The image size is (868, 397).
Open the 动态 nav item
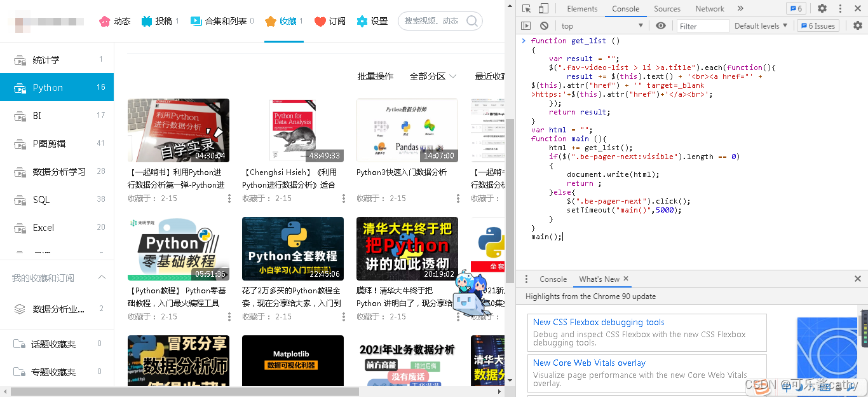(114, 21)
